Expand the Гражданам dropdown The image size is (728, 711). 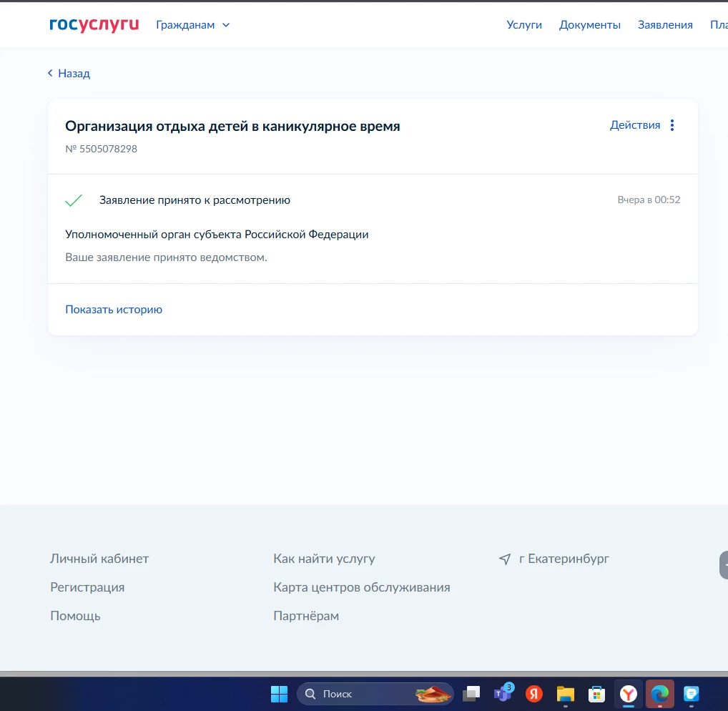(x=192, y=25)
